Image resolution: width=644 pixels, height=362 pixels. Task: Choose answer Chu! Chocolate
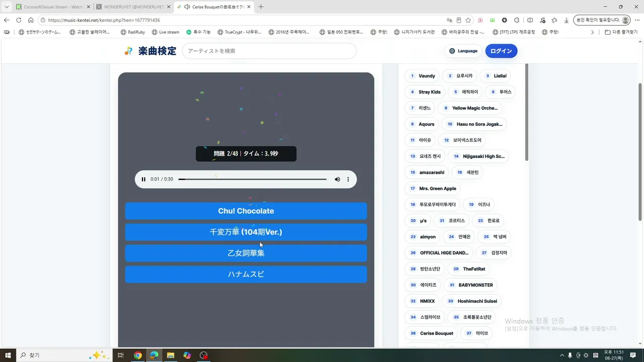click(246, 211)
